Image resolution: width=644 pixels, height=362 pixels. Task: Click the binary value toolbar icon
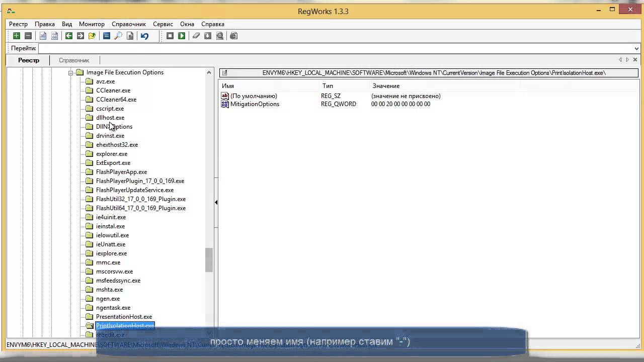pos(55,36)
